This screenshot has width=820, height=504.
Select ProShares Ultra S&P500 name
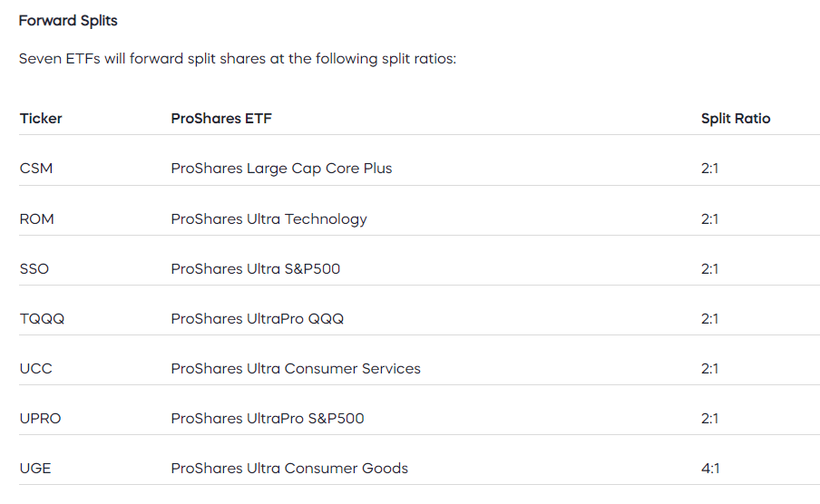coord(255,268)
